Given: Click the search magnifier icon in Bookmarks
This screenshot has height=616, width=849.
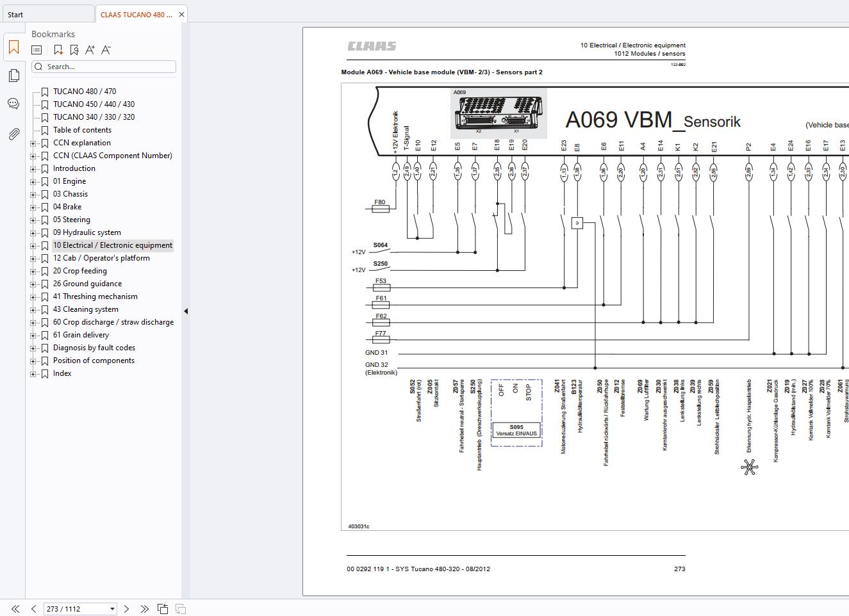Looking at the screenshot, I should pos(39,67).
